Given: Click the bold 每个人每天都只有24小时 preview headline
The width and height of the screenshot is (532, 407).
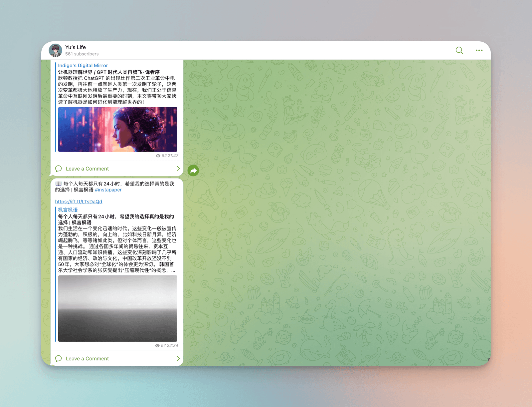Looking at the screenshot, I should pos(116,219).
